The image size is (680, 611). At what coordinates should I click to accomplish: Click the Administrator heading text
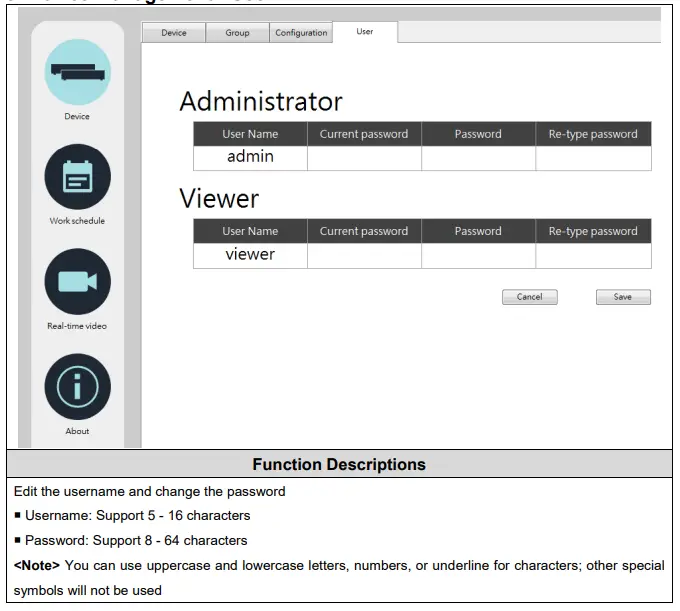261,101
